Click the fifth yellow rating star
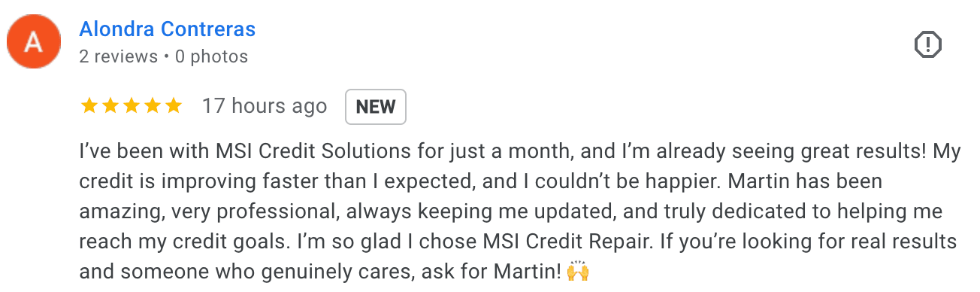The width and height of the screenshot is (980, 292). pos(173,106)
